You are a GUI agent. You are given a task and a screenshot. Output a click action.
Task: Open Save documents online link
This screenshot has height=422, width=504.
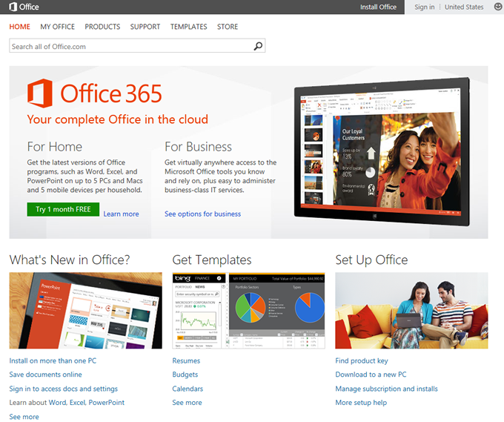click(x=45, y=375)
